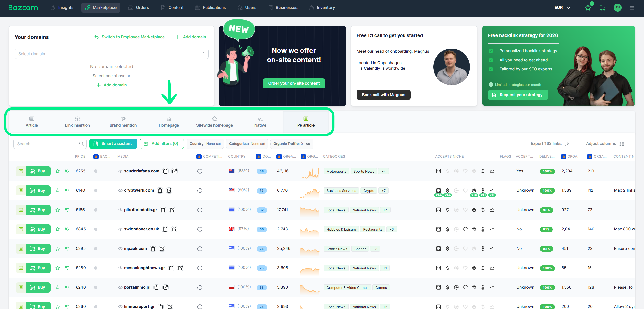Image resolution: width=644 pixels, height=309 pixels.
Task: Toggle visibility eye for limnosreport.gr
Action: [120, 307]
